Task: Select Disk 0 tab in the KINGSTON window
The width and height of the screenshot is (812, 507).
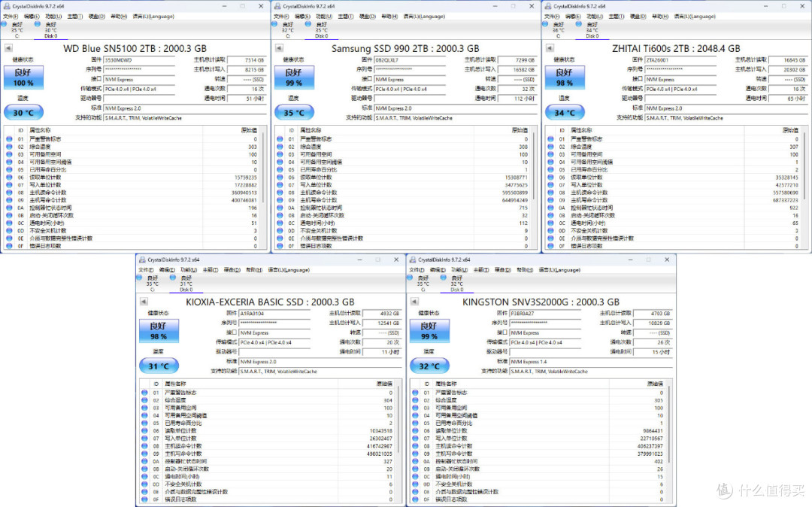Action: pyautogui.click(x=457, y=284)
